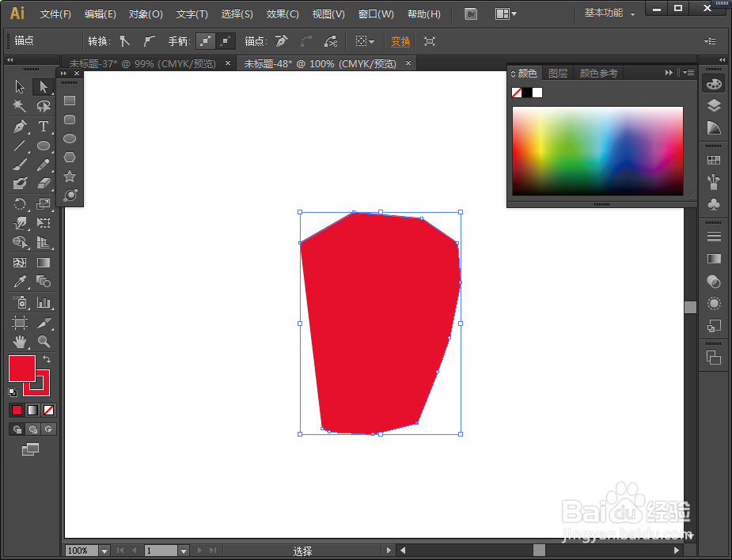Screen dimensions: 732x560
Task: Convert selected anchor points to corner
Action: click(124, 41)
